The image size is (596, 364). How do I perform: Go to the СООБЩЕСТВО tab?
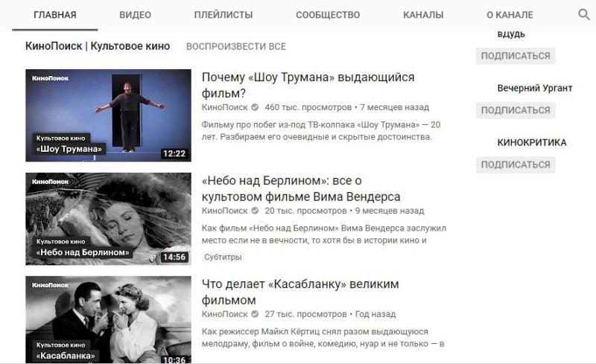point(328,15)
